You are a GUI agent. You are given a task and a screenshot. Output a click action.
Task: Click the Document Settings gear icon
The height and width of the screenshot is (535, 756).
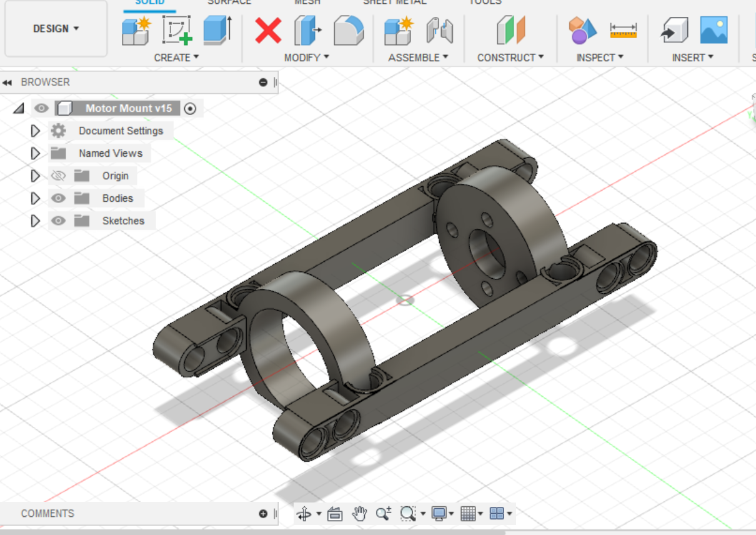point(58,131)
